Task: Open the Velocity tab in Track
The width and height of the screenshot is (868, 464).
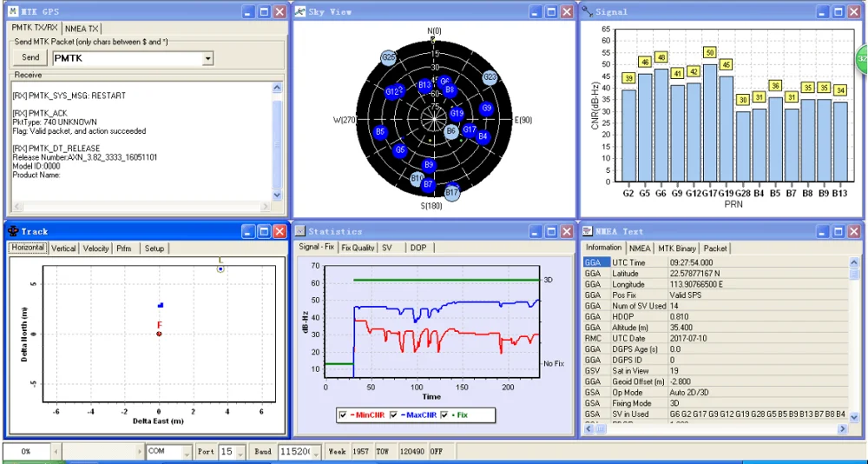Action: tap(95, 249)
